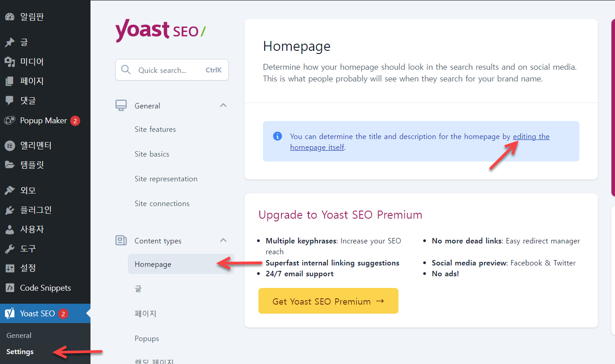Click the monitor icon beside General
The width and height of the screenshot is (615, 364).
[121, 105]
